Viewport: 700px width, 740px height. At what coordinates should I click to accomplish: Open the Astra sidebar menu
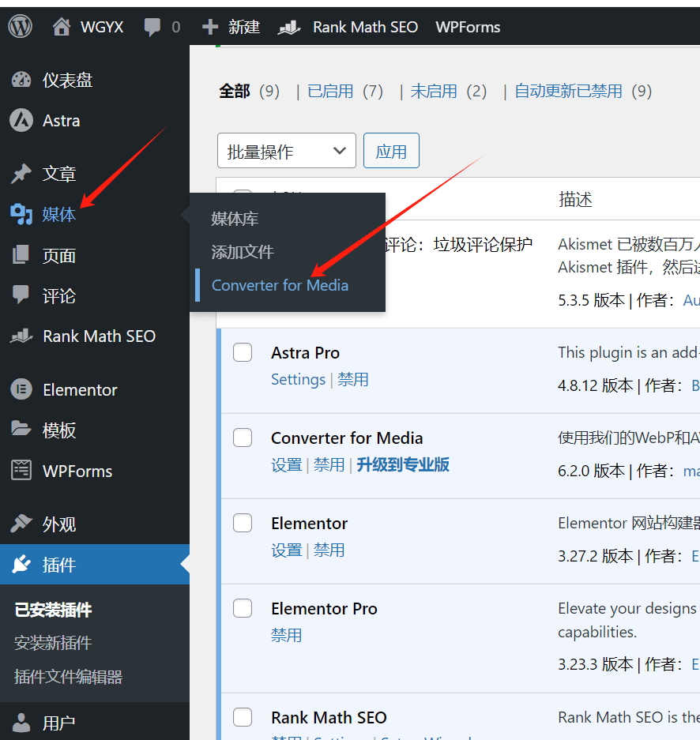pos(62,121)
